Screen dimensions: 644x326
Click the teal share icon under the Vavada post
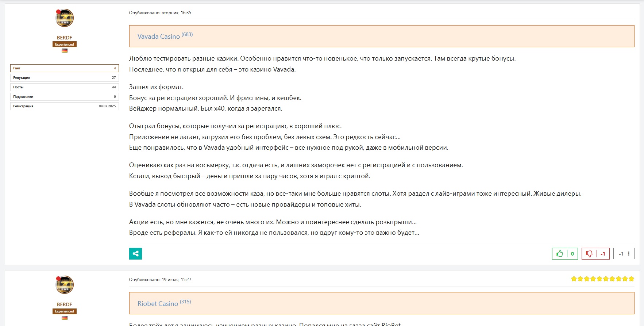coord(135,254)
